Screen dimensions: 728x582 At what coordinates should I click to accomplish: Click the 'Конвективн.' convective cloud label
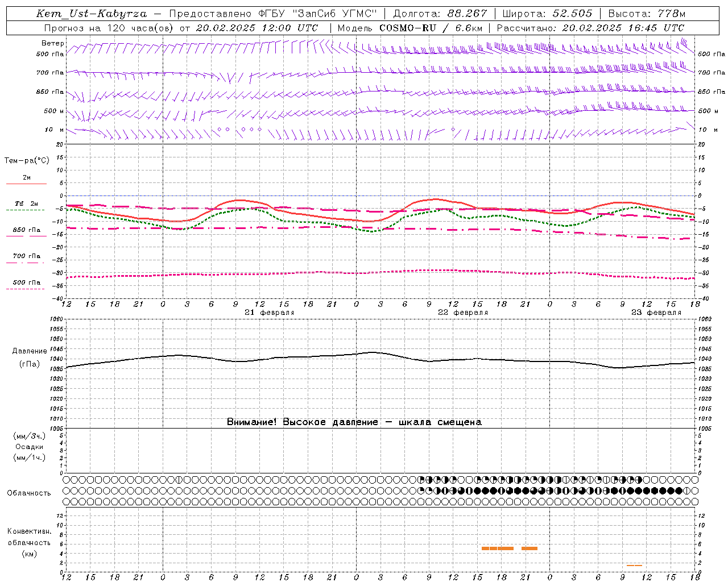(29, 531)
